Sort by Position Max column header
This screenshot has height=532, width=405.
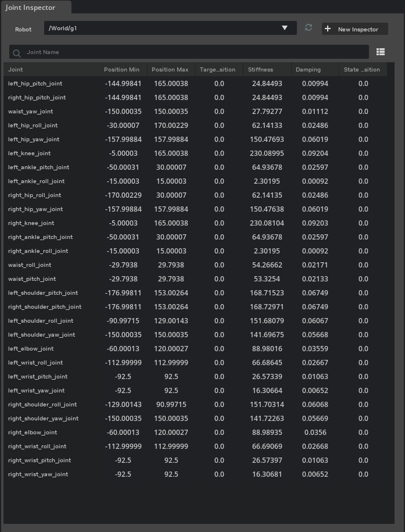tap(171, 70)
